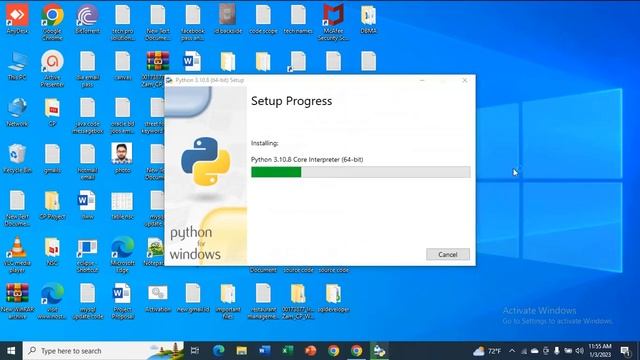This screenshot has width=640, height=360.
Task: Select the Network desktop icon
Action: [17, 112]
